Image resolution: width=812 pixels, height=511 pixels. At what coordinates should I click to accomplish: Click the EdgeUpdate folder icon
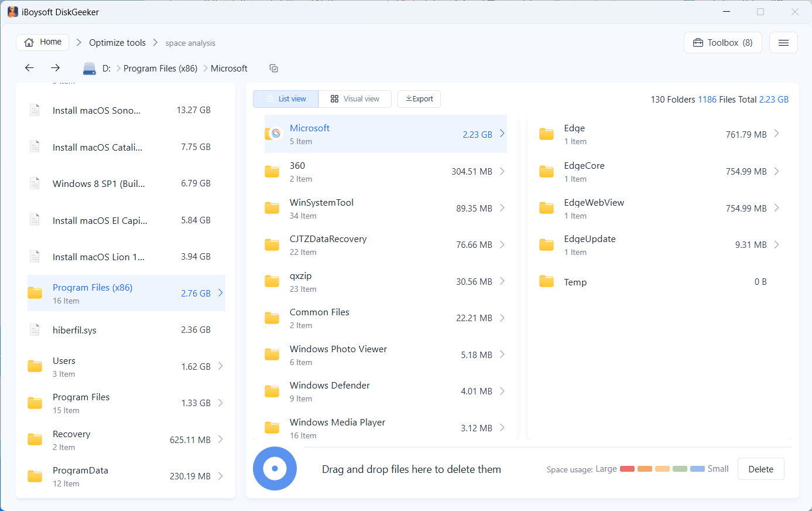click(546, 245)
